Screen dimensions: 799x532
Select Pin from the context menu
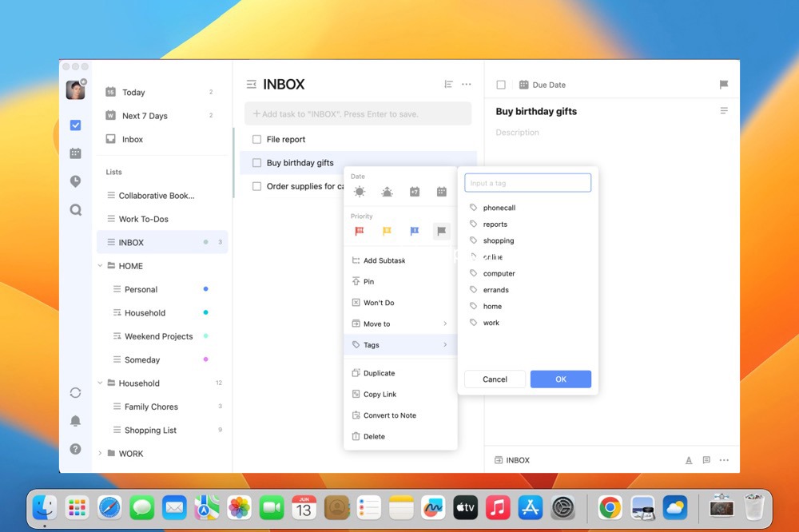point(400,281)
